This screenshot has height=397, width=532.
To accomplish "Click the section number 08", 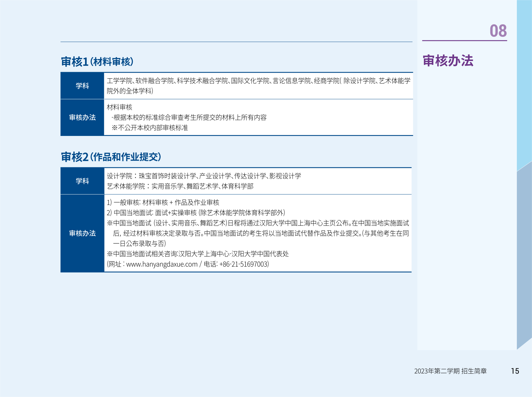I will click(x=498, y=31).
